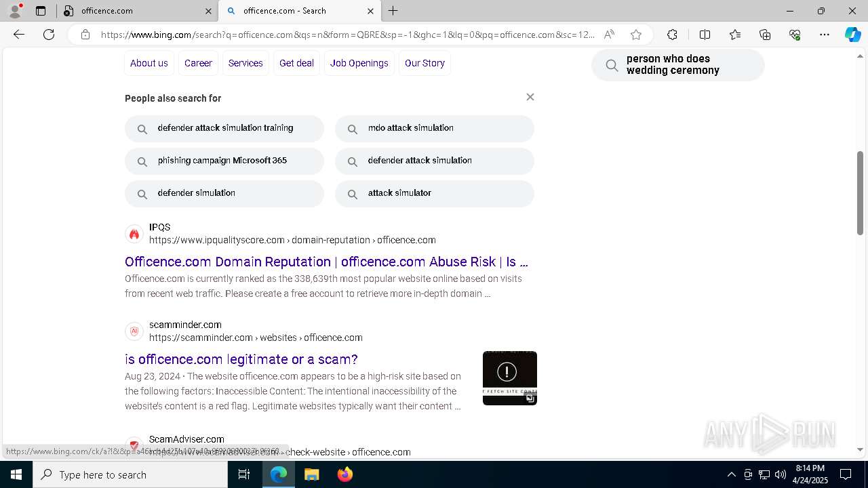Click the browser Back arrow
868x488 pixels.
pyautogui.click(x=19, y=35)
